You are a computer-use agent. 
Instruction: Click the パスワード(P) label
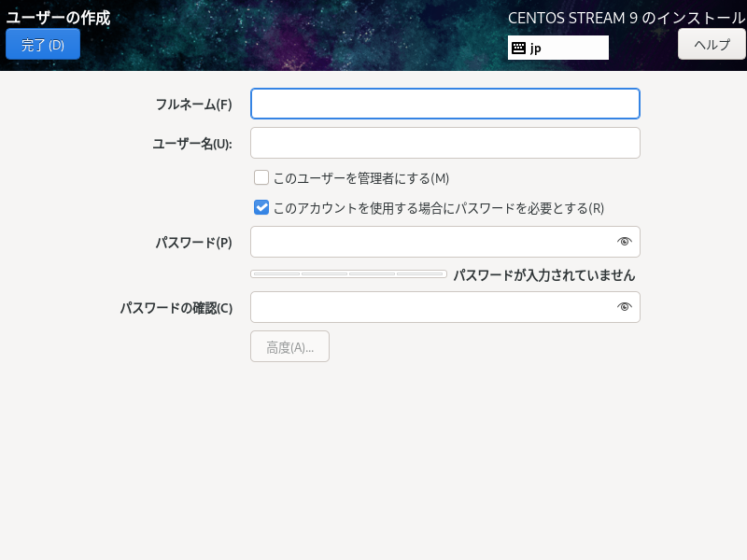point(194,243)
